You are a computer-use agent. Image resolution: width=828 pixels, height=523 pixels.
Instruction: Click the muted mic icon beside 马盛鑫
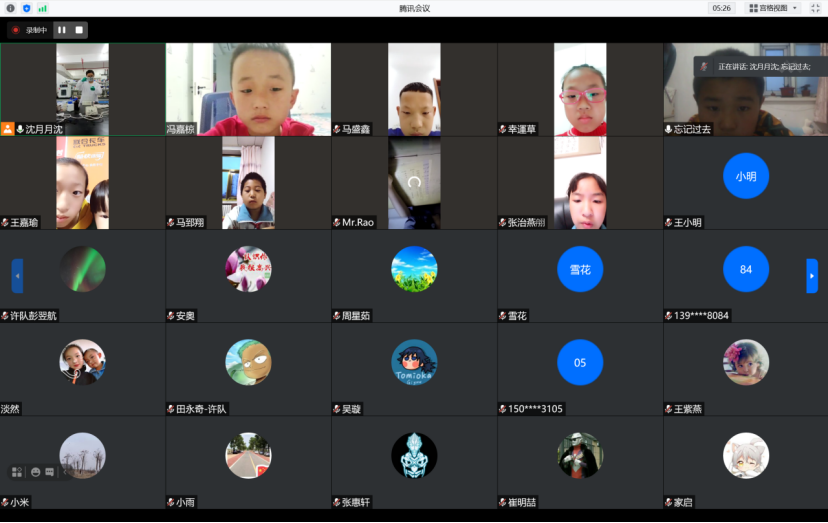[x=337, y=129]
